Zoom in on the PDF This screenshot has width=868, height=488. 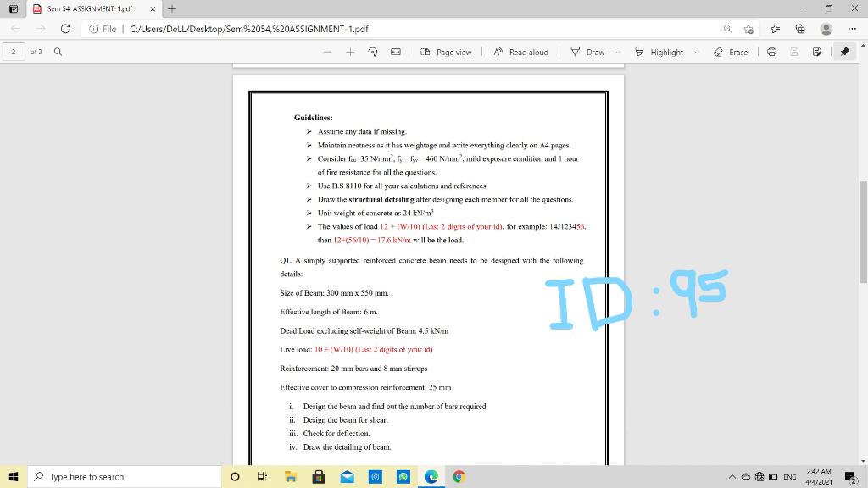click(350, 52)
